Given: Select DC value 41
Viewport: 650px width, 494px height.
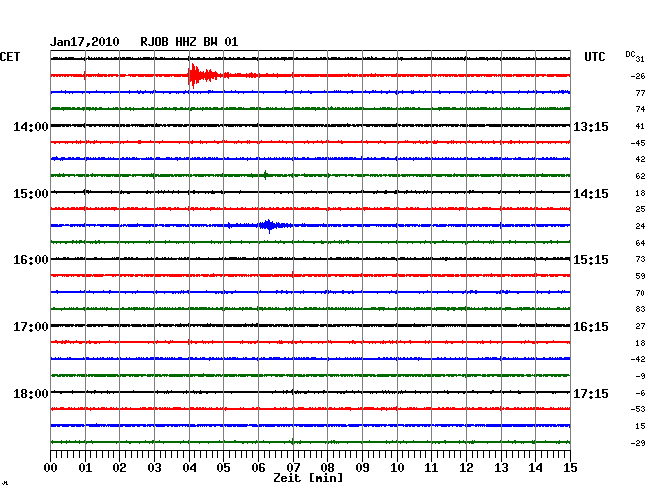Looking at the screenshot, I should point(640,126).
